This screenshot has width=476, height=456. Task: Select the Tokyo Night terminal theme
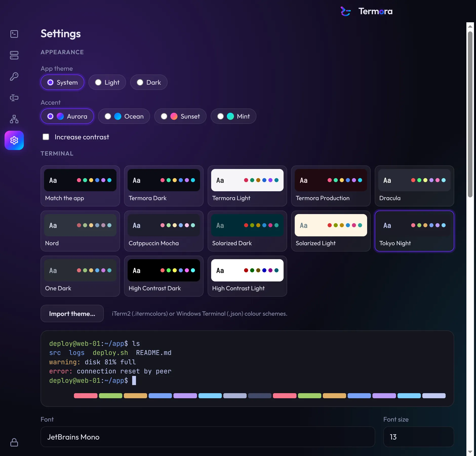click(x=414, y=231)
